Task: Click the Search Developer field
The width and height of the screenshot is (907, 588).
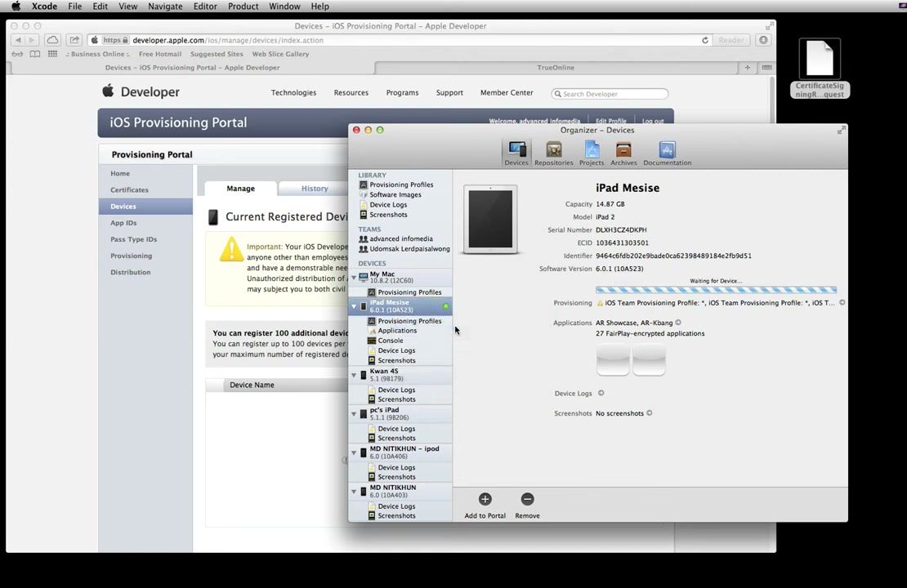Action: [610, 94]
